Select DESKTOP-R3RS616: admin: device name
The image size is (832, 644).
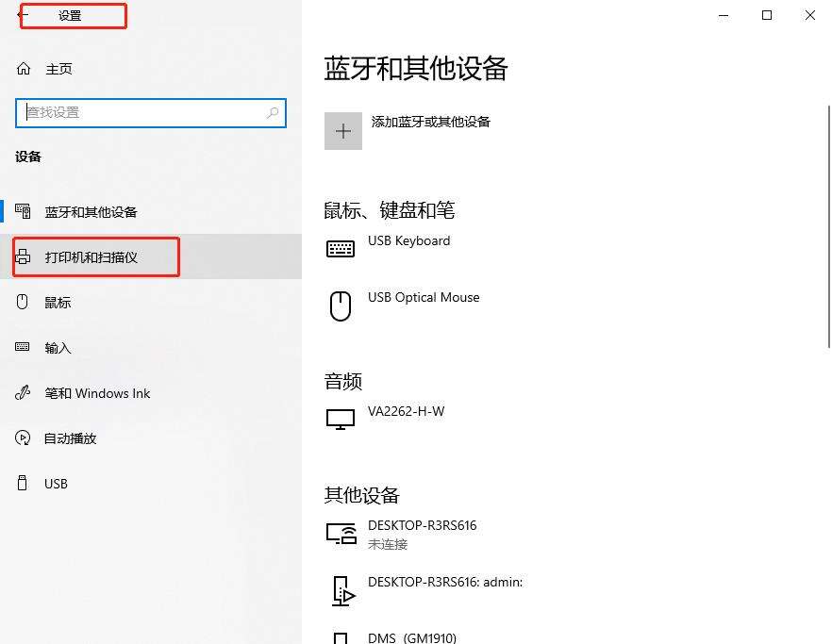tap(445, 582)
